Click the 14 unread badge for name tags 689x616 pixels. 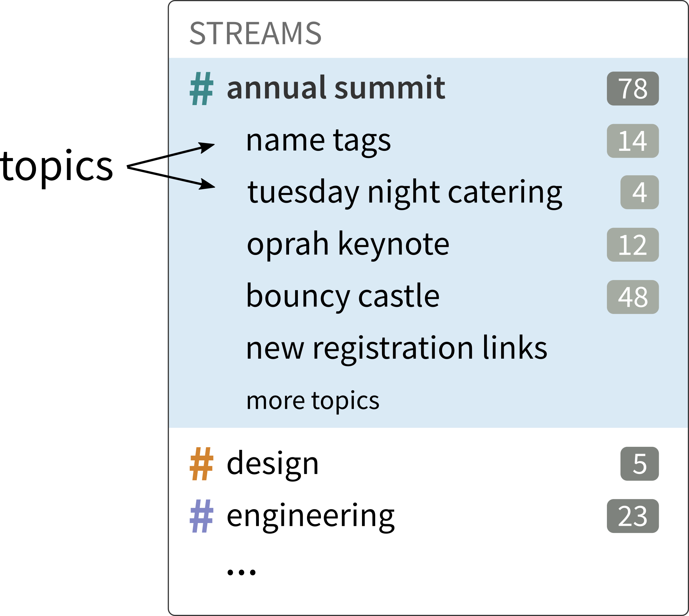point(632,141)
